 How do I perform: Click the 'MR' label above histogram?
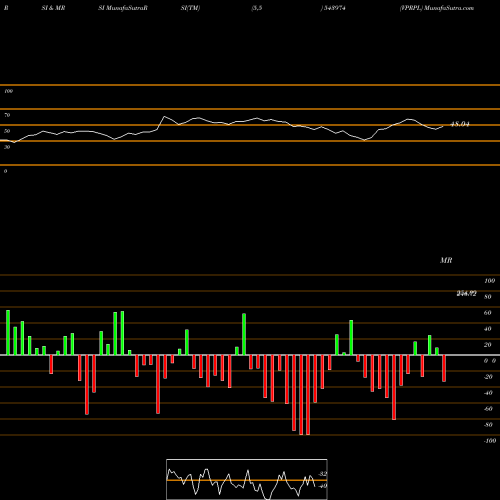pos(446,260)
